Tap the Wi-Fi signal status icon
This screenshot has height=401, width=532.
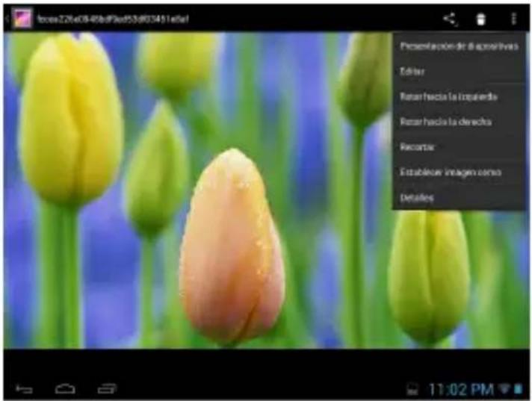tap(504, 389)
